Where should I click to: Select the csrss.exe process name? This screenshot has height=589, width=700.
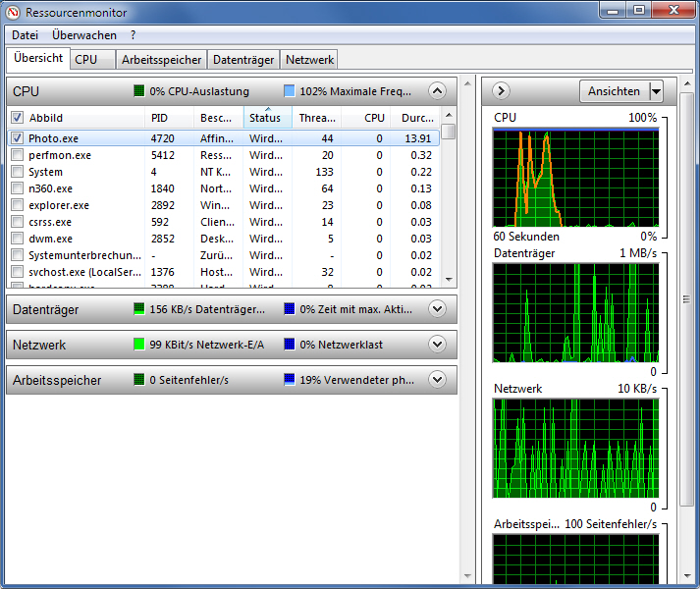50,222
